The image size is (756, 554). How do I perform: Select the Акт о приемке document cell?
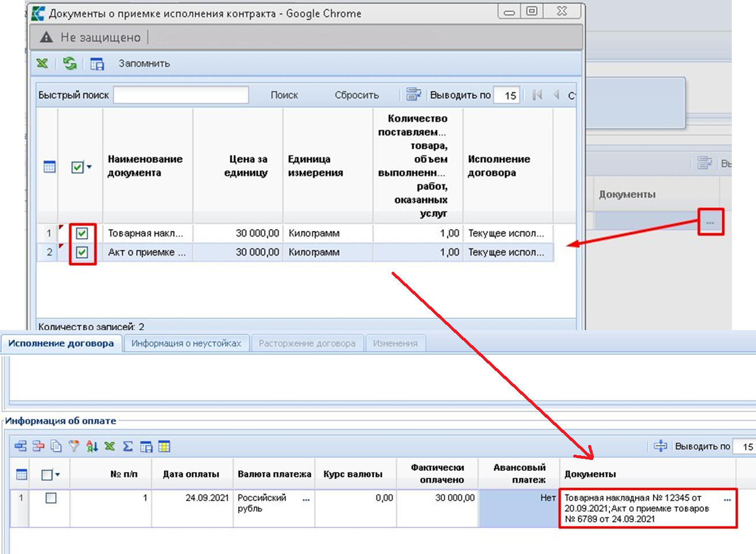tap(148, 252)
